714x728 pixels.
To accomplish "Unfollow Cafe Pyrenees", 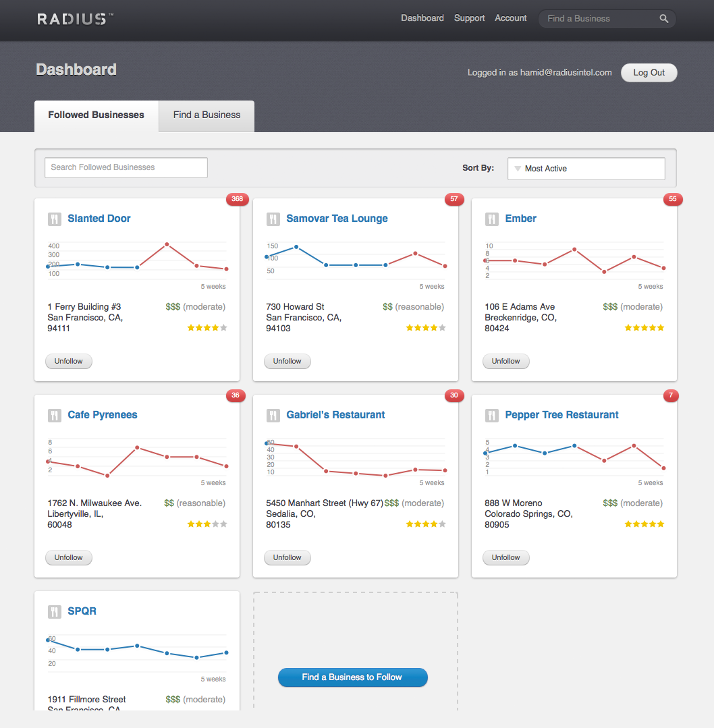I will click(69, 557).
